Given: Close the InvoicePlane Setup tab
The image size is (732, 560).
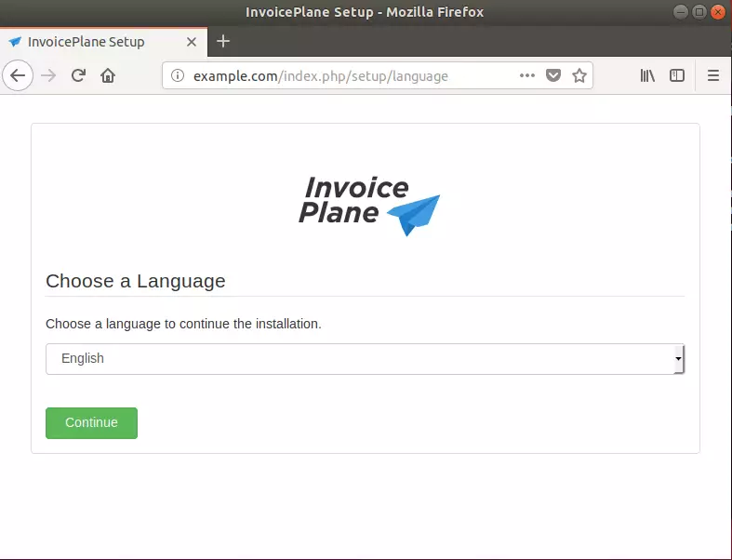Looking at the screenshot, I should tap(192, 42).
